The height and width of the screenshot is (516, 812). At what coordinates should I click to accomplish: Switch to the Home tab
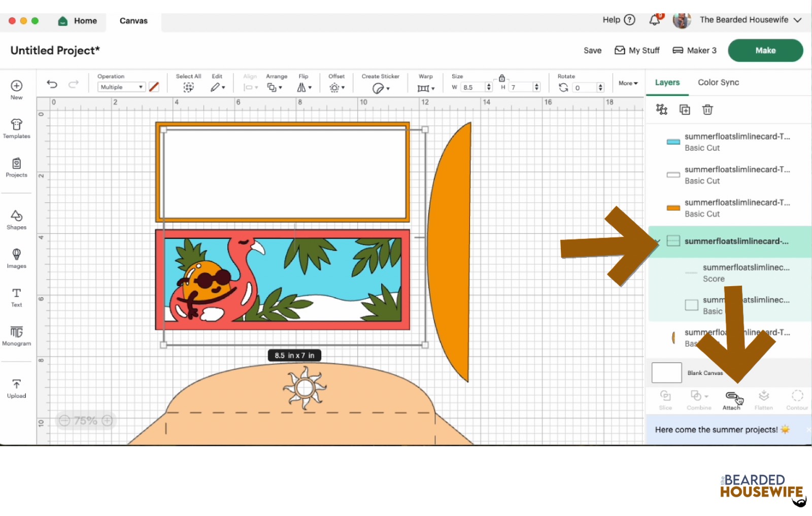point(78,21)
